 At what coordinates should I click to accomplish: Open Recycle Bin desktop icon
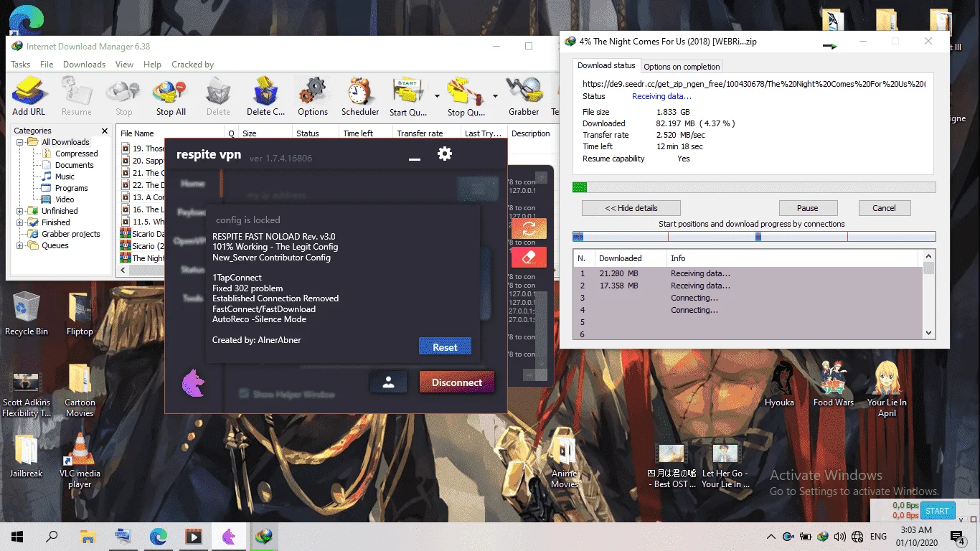27,314
